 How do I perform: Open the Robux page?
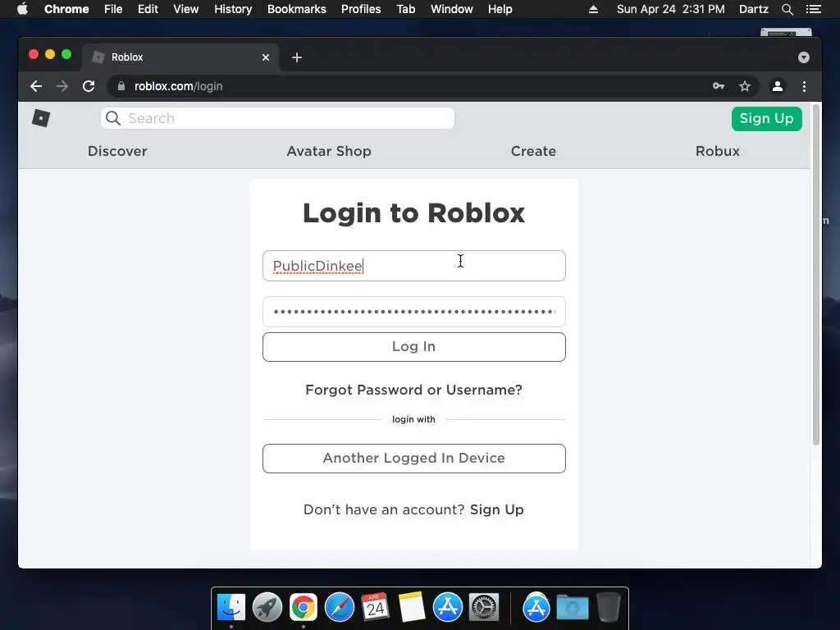(x=717, y=151)
